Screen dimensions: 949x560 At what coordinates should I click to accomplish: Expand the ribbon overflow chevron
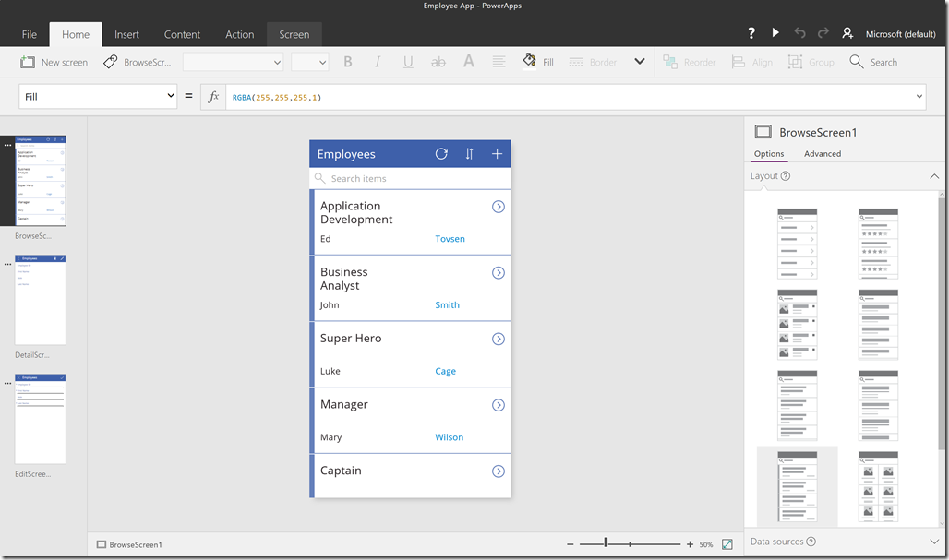(x=639, y=62)
